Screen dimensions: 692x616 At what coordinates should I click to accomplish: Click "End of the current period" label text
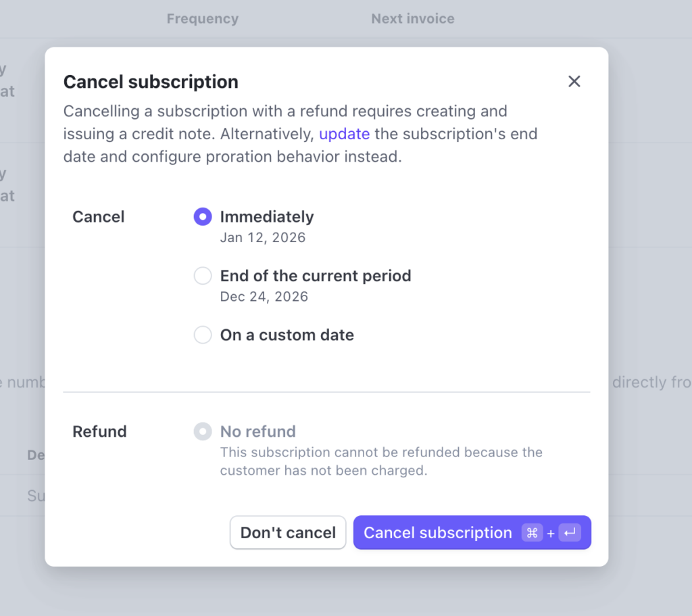(316, 276)
